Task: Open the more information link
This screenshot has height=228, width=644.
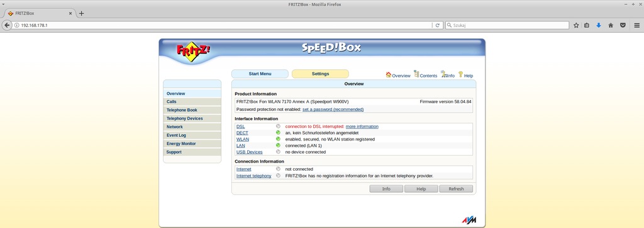Action: (362, 127)
